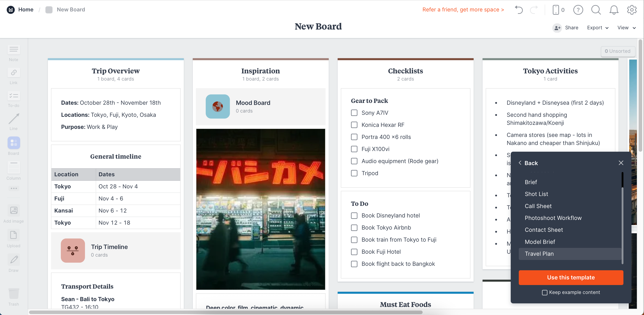The image size is (644, 315).
Task: Enable Keep example content checkbox
Action: (x=544, y=292)
